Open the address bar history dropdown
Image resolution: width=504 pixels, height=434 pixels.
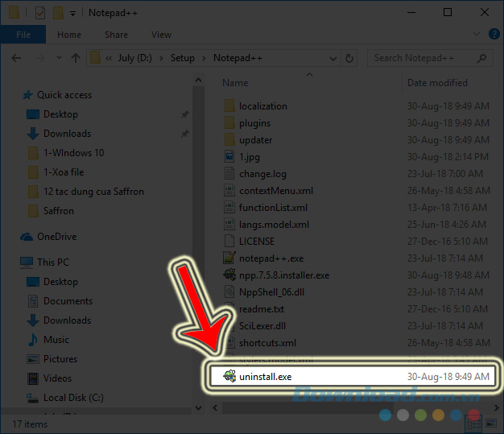click(333, 59)
